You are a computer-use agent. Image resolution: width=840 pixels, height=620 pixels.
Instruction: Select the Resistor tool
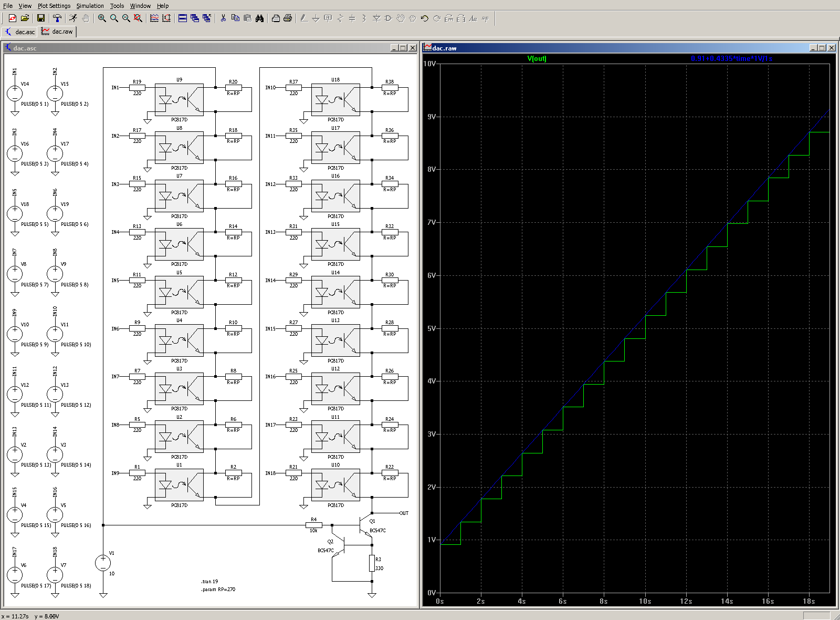coord(340,18)
